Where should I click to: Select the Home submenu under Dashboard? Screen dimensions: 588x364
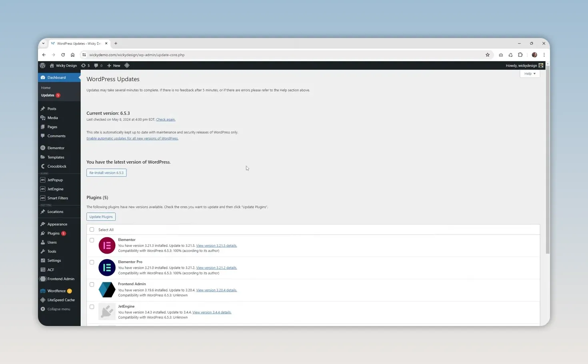(46, 88)
